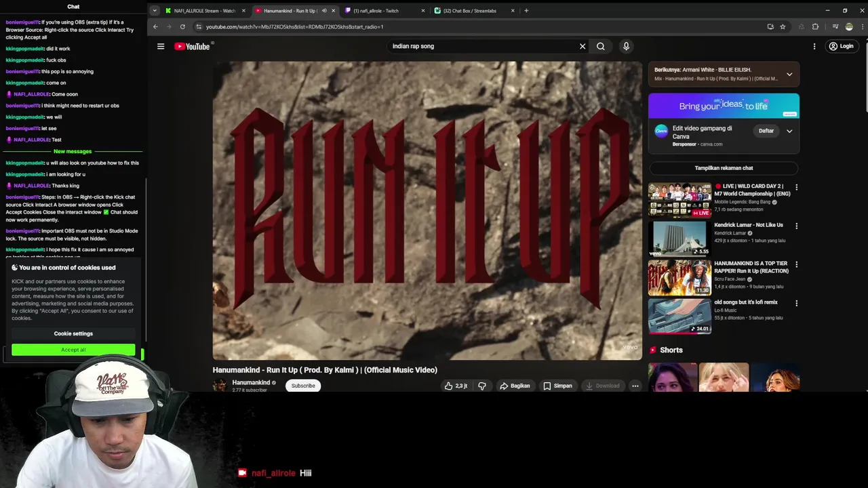Viewport: 868px width, 488px height.
Task: Open the Hanumankind channel name link
Action: pyautogui.click(x=251, y=383)
